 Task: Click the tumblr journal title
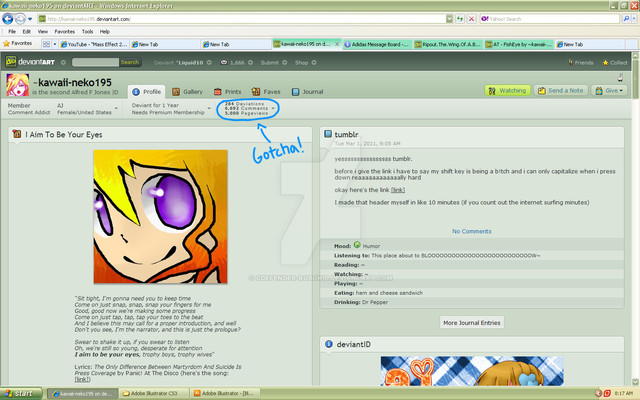tap(346, 134)
